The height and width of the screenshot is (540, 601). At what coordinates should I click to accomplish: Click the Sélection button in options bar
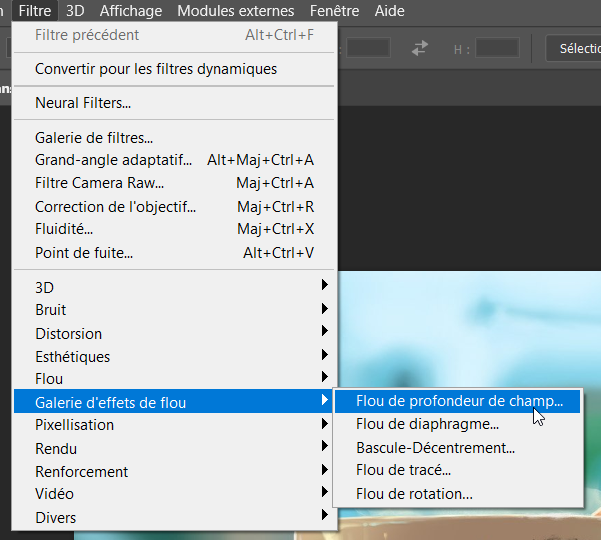coord(575,47)
